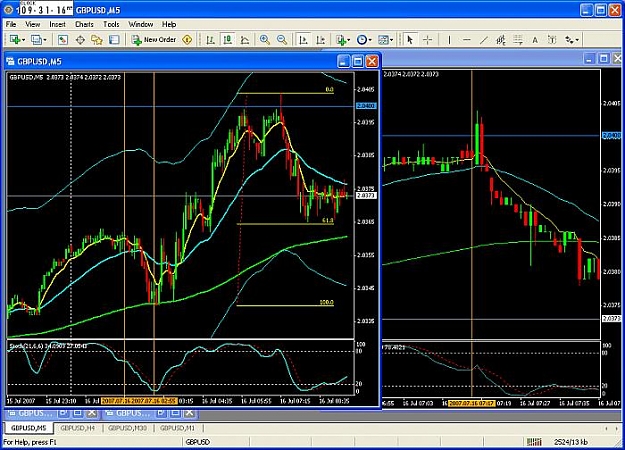Click the Periods clock icon
This screenshot has height=450, width=625.
[x=362, y=40]
